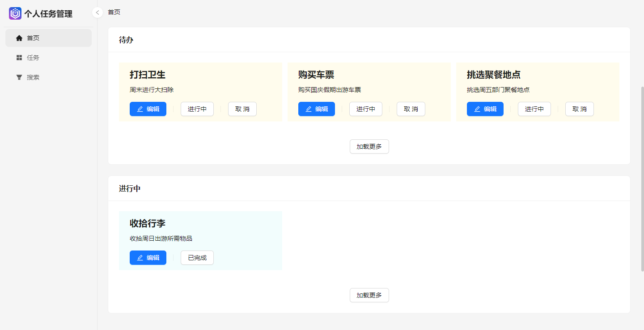Cancel the 挑选聚餐地点 task
Viewport: 644px width, 330px height.
(x=579, y=109)
